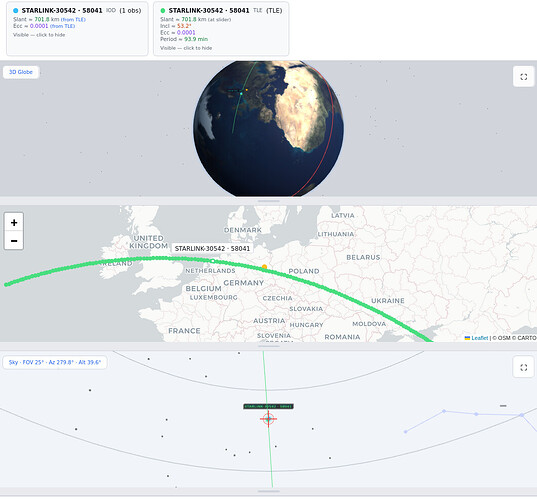
Task: Click the divider handle between globe and map
Action: coord(268,201)
